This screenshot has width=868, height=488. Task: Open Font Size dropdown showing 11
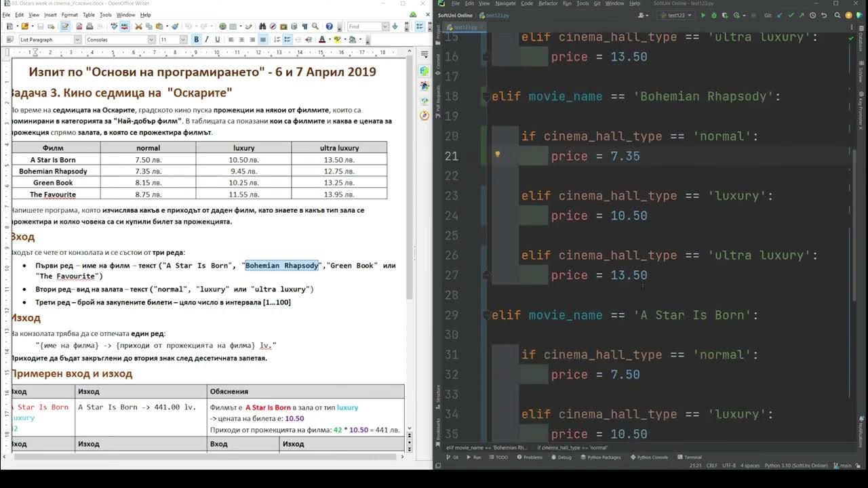[183, 39]
